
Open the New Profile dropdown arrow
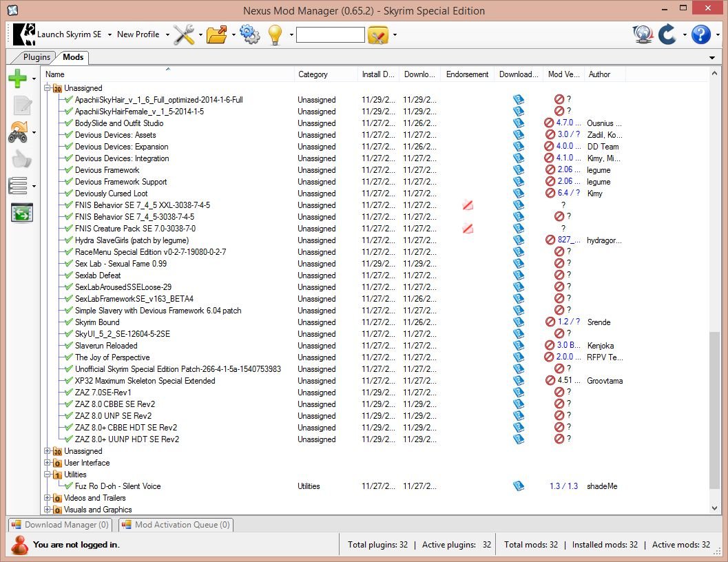[x=167, y=35]
